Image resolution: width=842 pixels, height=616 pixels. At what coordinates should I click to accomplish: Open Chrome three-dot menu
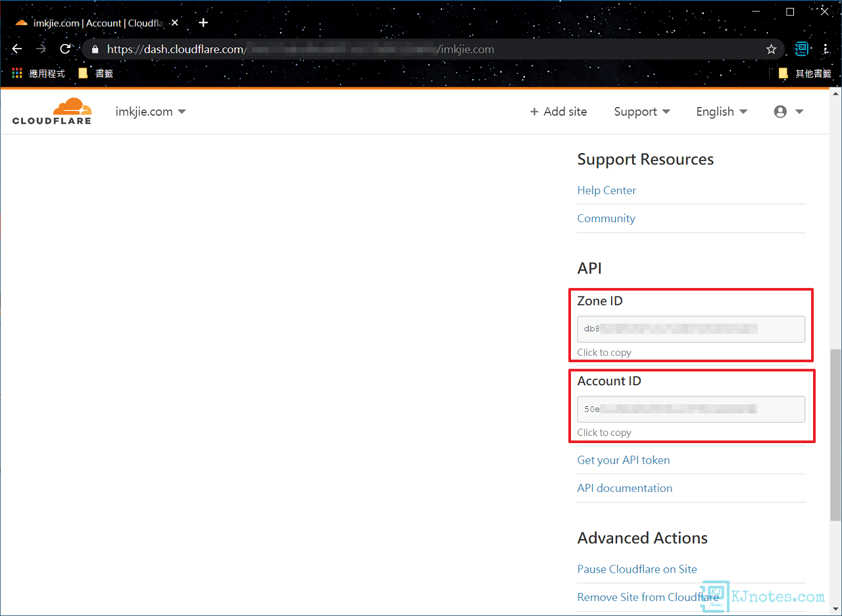(x=826, y=49)
